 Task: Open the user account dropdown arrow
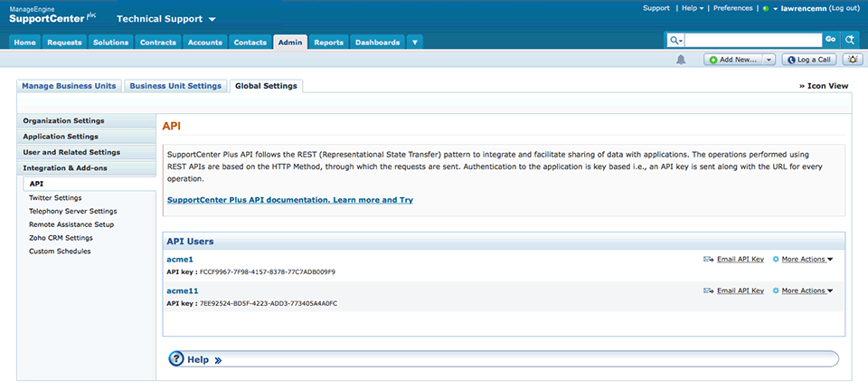[x=775, y=9]
